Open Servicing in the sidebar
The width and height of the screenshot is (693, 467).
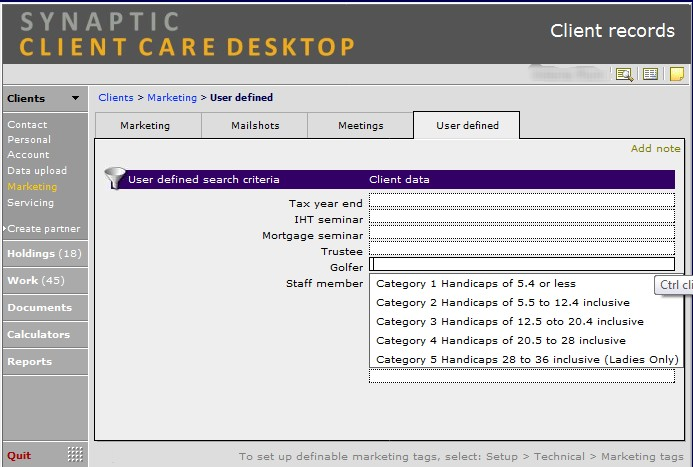click(30, 202)
